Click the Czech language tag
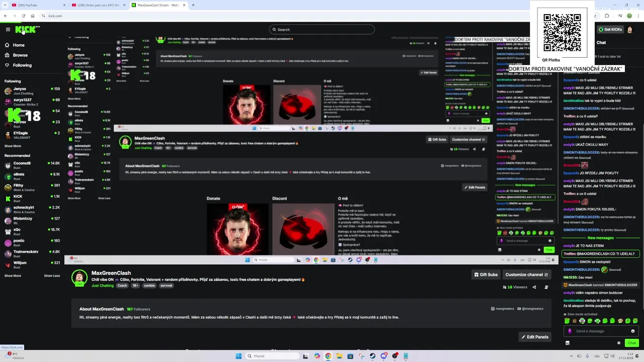 122,286
